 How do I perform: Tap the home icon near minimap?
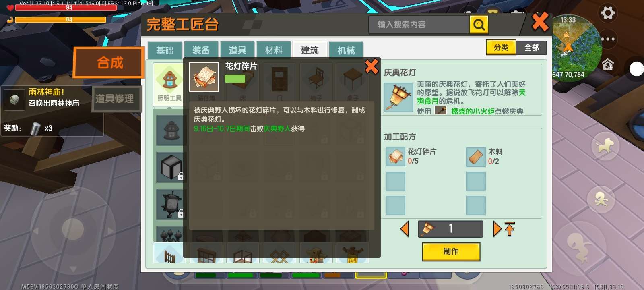pyautogui.click(x=608, y=64)
